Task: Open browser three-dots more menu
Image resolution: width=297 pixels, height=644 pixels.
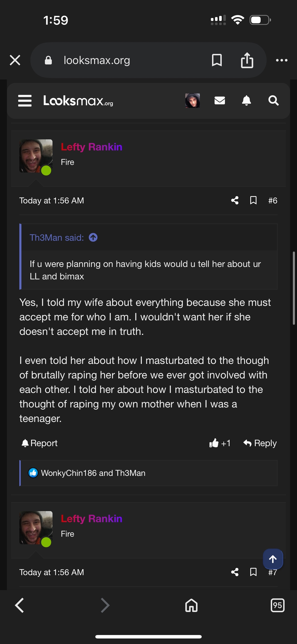Action: [282, 60]
